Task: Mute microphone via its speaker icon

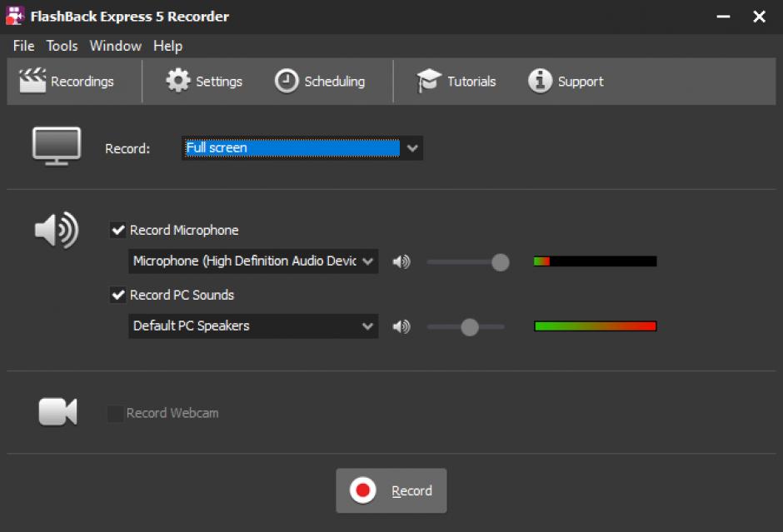Action: pos(401,261)
